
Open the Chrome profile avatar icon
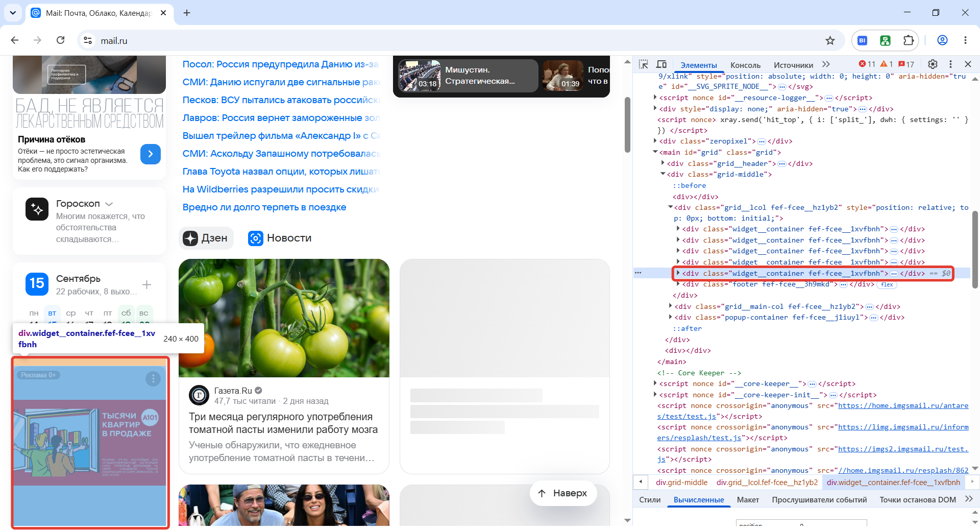[942, 40]
